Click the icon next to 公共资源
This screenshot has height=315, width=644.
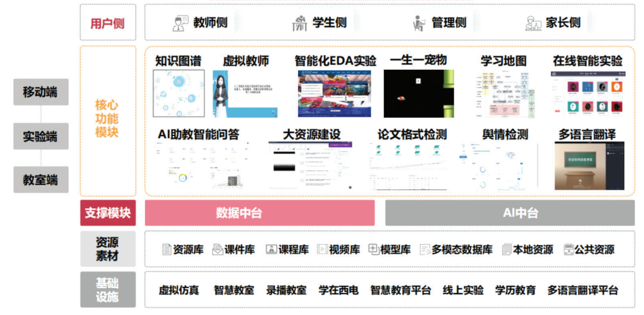coord(568,249)
